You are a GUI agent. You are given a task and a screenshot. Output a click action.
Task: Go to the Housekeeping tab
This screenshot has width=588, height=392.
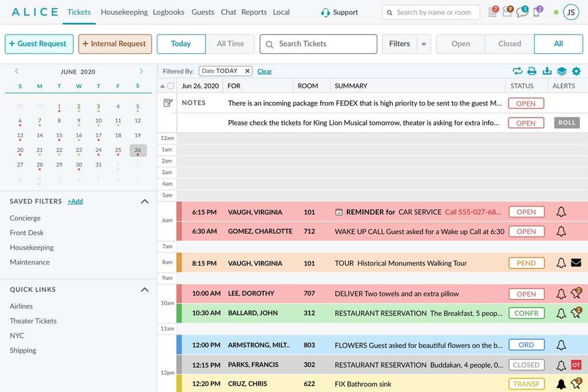pos(124,12)
